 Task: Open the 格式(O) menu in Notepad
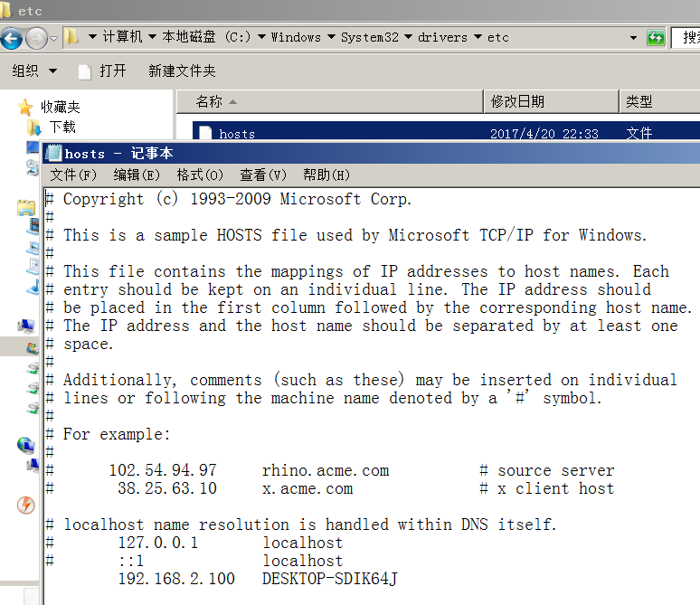pos(199,175)
